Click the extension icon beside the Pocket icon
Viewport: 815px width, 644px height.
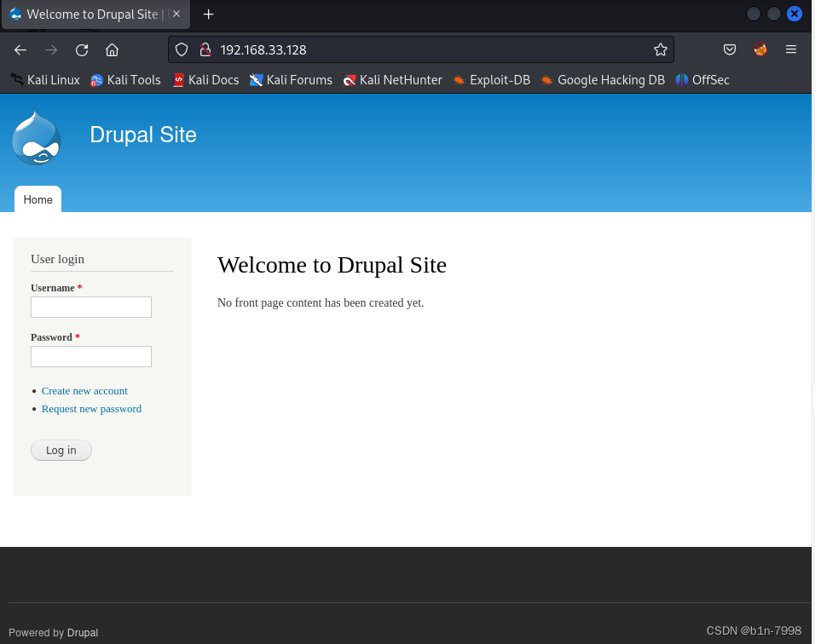760,50
